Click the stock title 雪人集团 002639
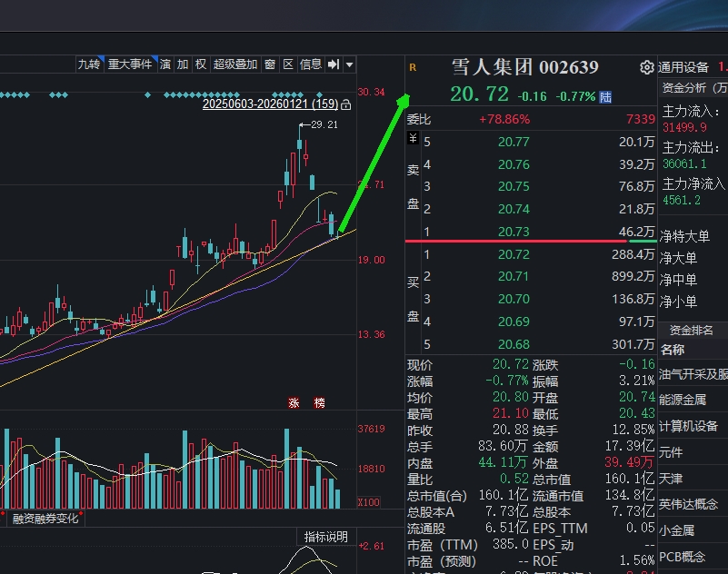Image resolution: width=728 pixels, height=574 pixels. (524, 68)
